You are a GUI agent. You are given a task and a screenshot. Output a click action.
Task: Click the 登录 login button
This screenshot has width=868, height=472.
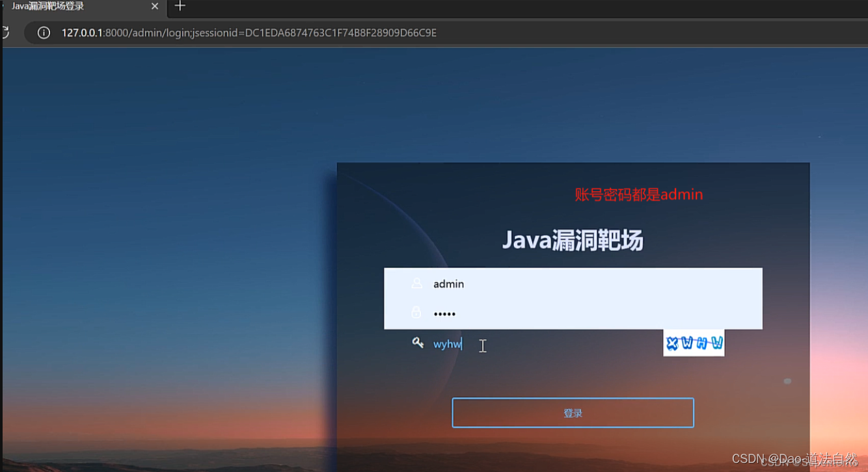tap(573, 412)
